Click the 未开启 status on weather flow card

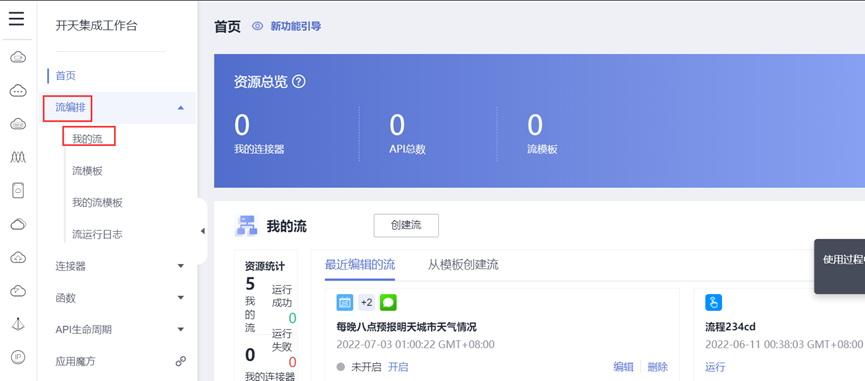pyautogui.click(x=366, y=367)
